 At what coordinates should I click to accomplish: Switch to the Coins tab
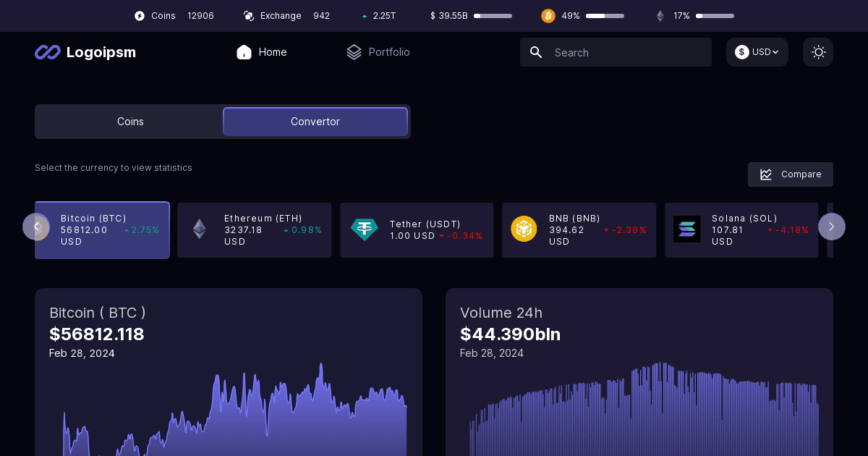click(130, 122)
